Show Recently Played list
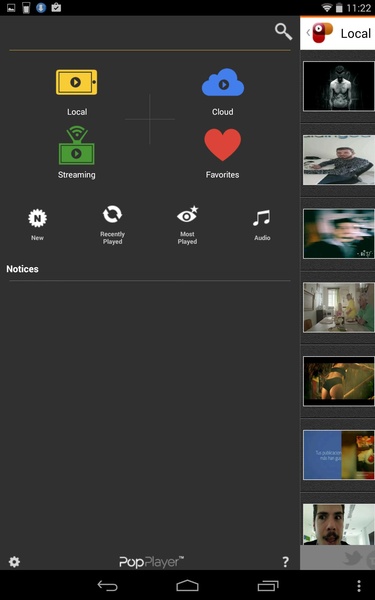Image resolution: width=375 pixels, height=600 pixels. tap(112, 214)
